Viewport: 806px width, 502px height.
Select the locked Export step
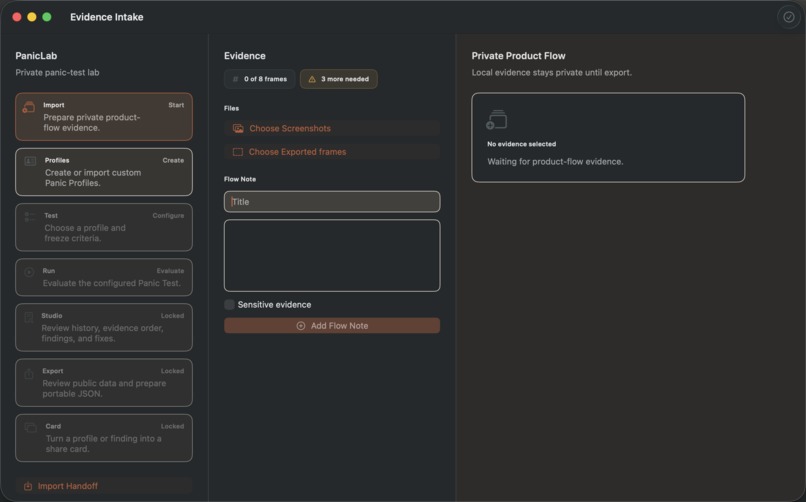click(x=104, y=383)
